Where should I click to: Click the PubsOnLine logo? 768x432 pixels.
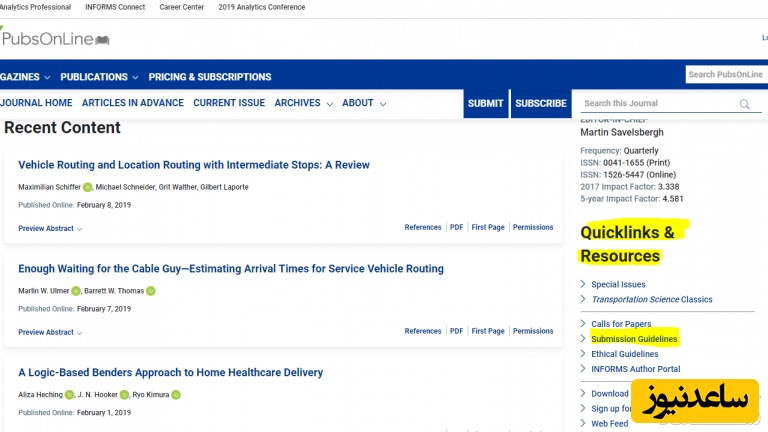pyautogui.click(x=55, y=39)
